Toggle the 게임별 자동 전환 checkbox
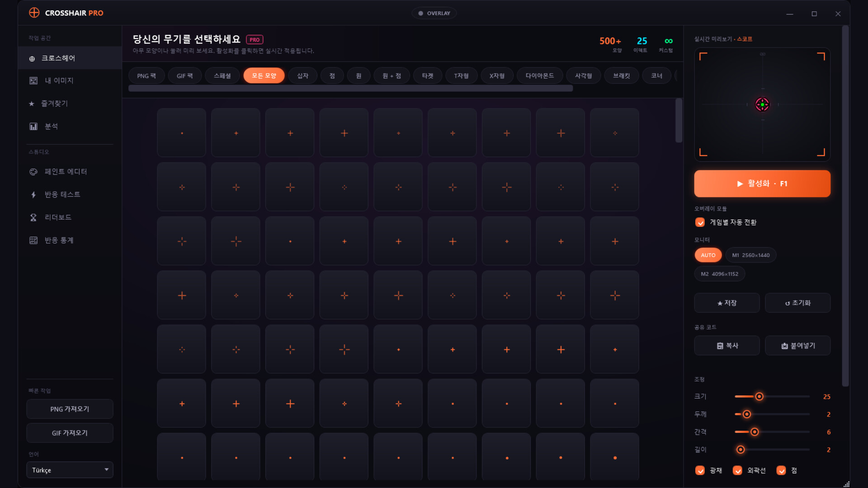 700,222
